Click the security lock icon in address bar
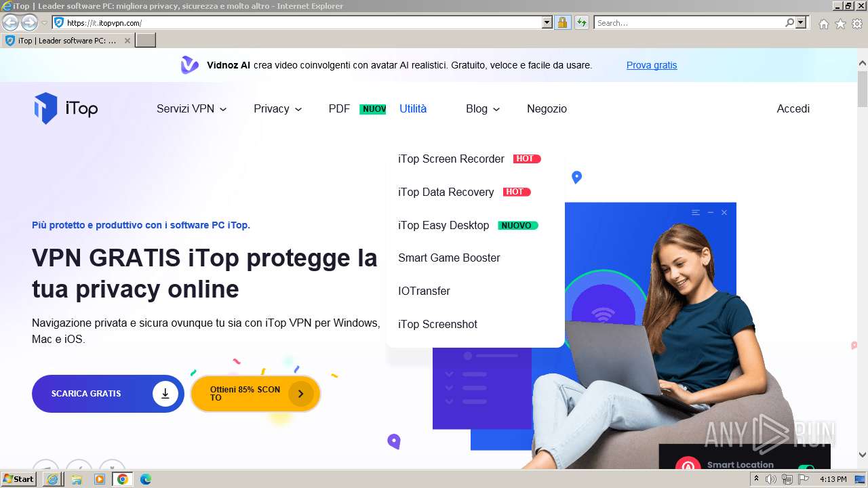The width and height of the screenshot is (868, 488). [562, 22]
